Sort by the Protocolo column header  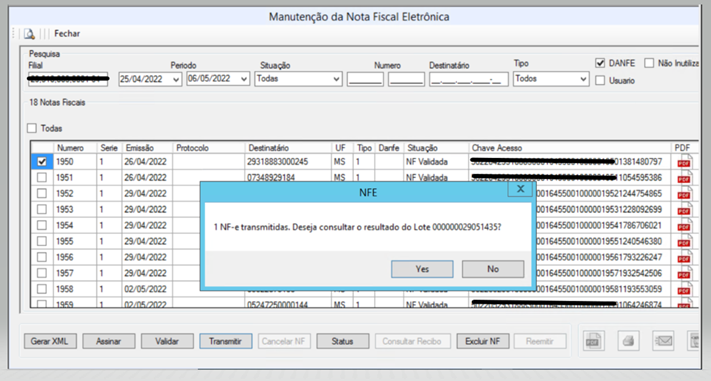209,148
